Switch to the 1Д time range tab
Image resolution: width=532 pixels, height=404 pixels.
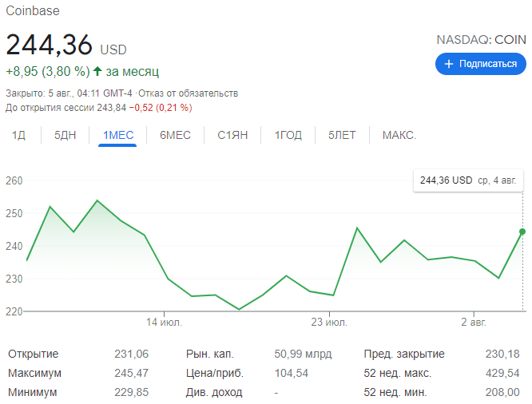[19, 135]
